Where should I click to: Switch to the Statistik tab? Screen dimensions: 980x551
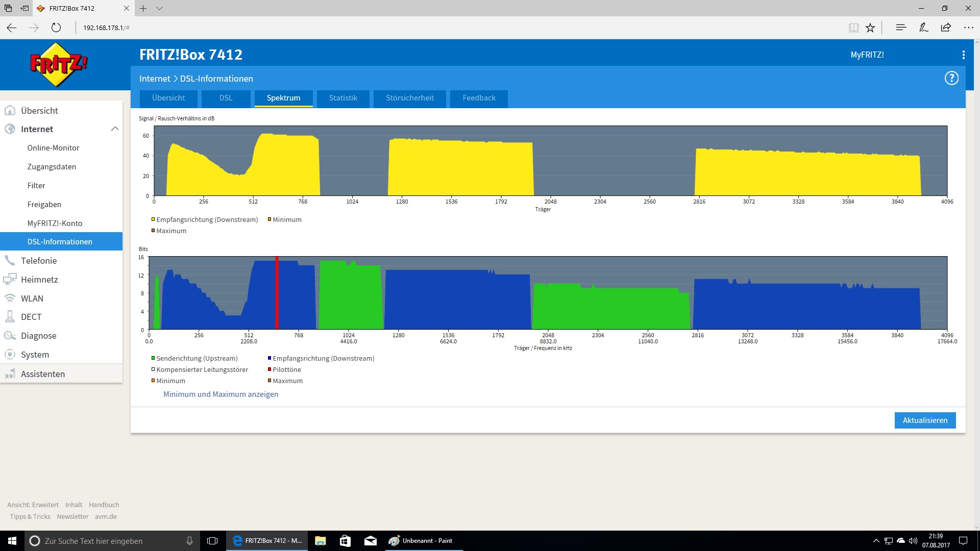point(342,98)
